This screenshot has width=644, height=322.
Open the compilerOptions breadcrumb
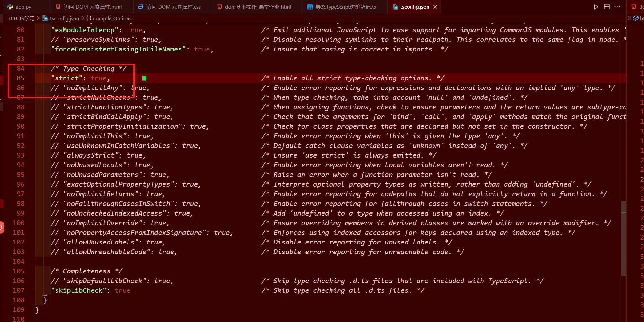[x=112, y=18]
